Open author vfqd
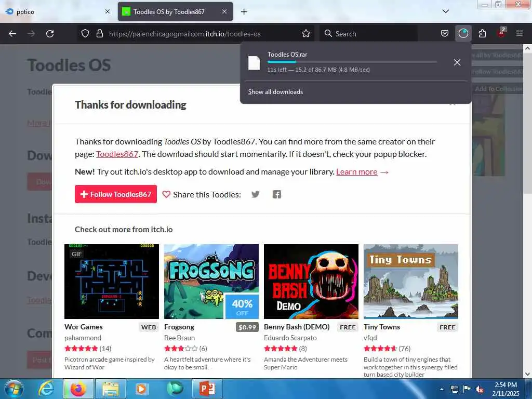Viewport: 532px width, 399px height. pyautogui.click(x=370, y=338)
